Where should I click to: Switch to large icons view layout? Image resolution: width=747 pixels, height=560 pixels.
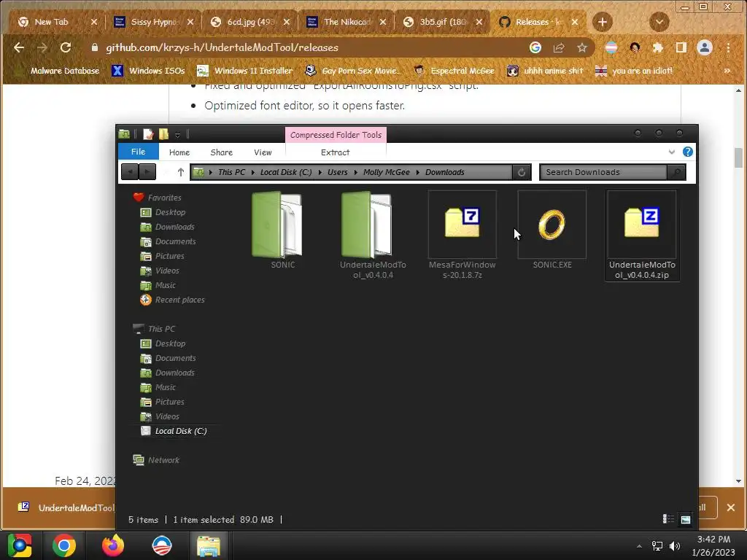tap(686, 519)
